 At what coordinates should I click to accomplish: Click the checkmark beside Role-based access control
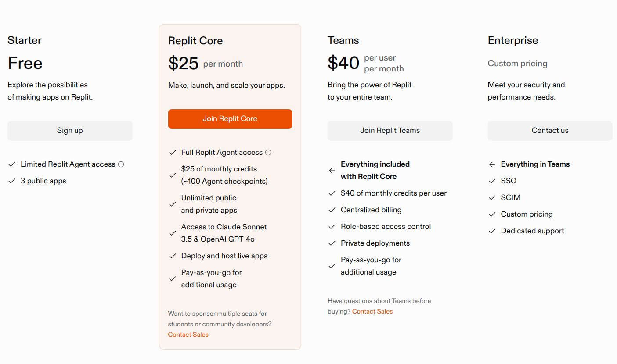coord(332,226)
